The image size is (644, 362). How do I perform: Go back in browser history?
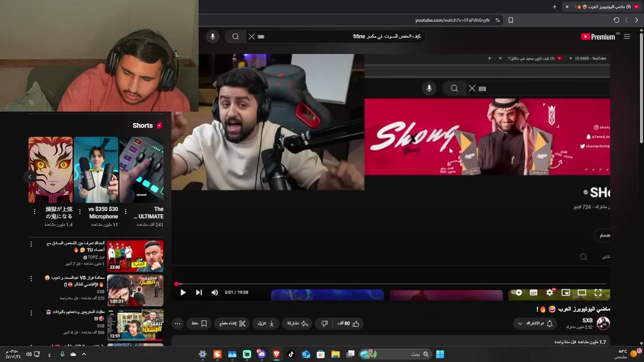636,20
